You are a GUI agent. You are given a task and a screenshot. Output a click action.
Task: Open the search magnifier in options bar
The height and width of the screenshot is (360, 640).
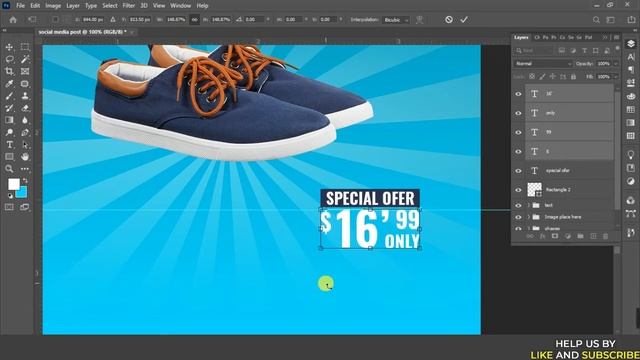tap(596, 20)
